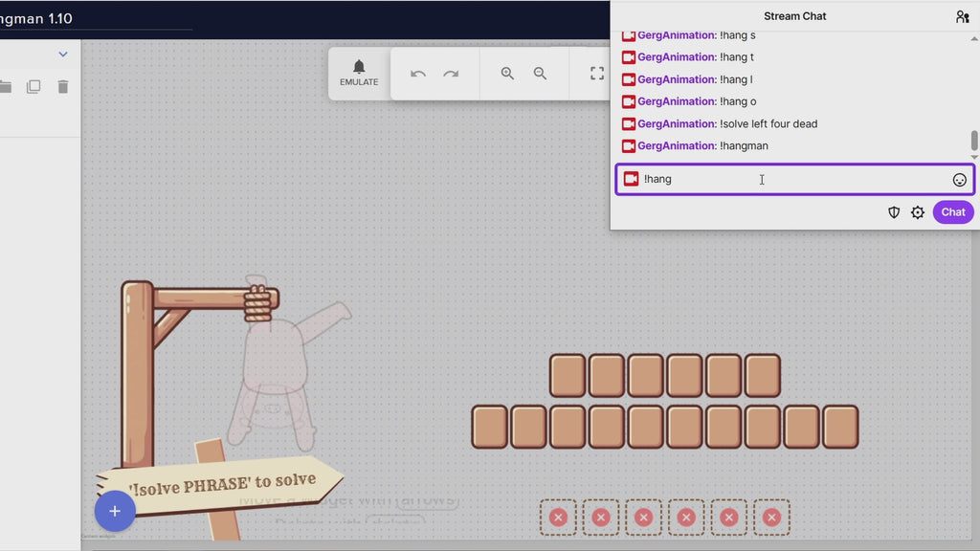The width and height of the screenshot is (980, 551).
Task: Collapse the left panel using the blue chevron
Action: 63,55
